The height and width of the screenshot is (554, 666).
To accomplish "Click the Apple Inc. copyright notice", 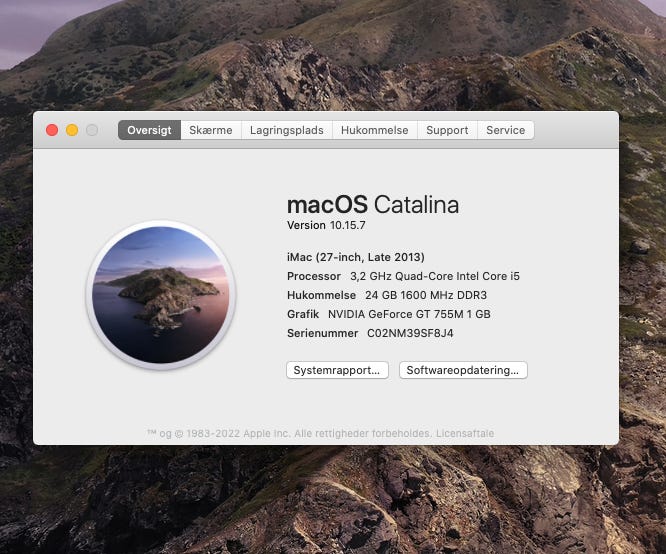I will (290, 433).
